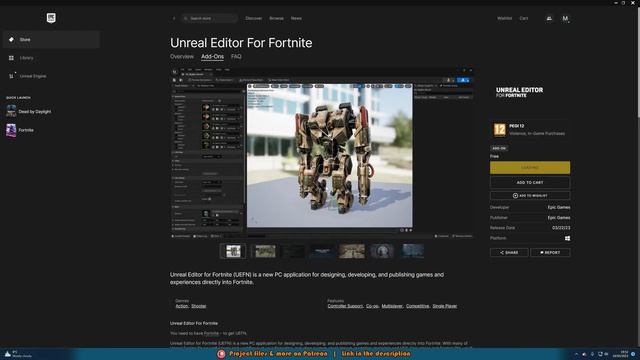The height and width of the screenshot is (360, 640).
Task: Select the fifth gallery thumbnail
Action: (352, 251)
